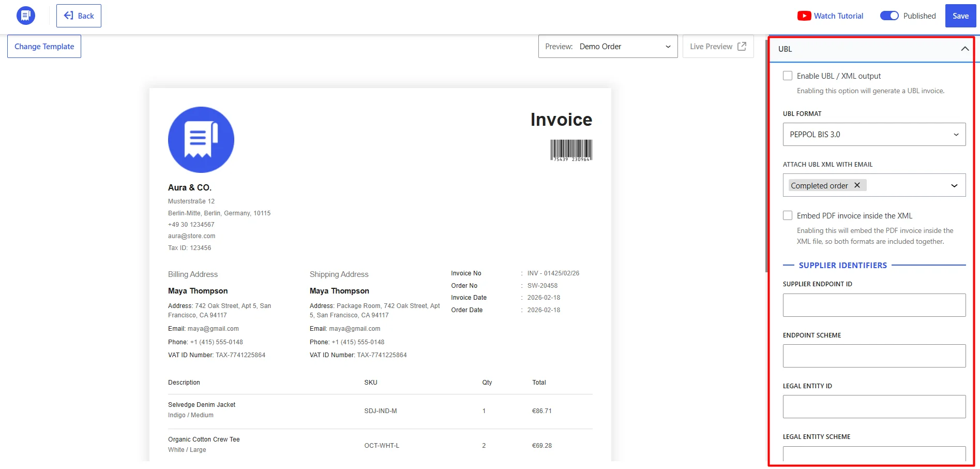Focus the Endpoint Scheme input field
Screen dimensions: 980x469
click(874, 356)
